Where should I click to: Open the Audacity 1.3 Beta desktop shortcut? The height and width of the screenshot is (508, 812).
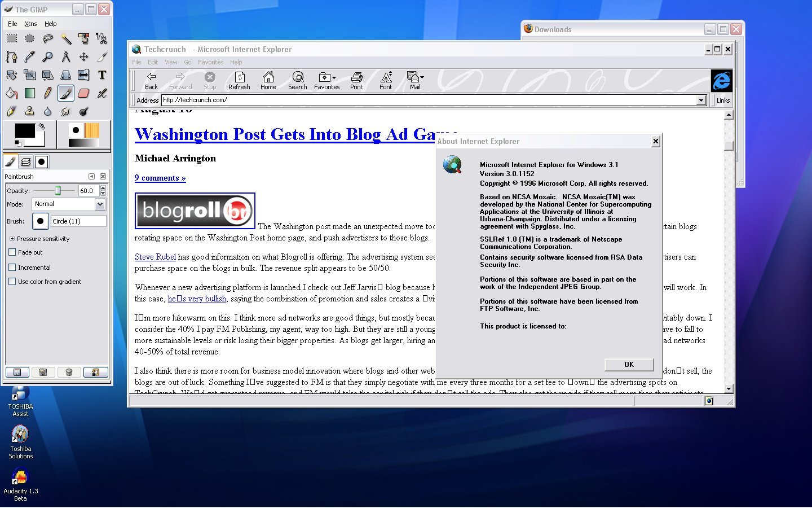coord(21,484)
